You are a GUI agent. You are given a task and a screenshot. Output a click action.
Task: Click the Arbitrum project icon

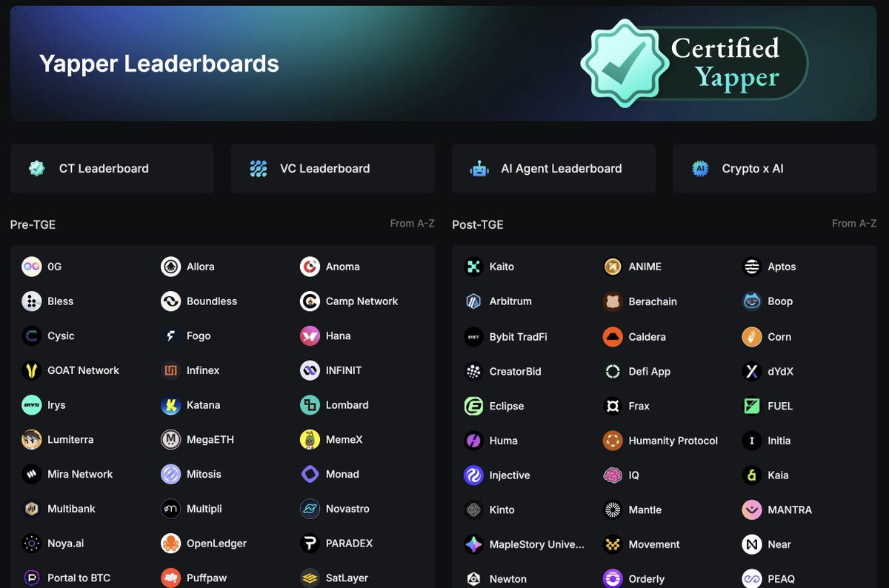pyautogui.click(x=473, y=301)
